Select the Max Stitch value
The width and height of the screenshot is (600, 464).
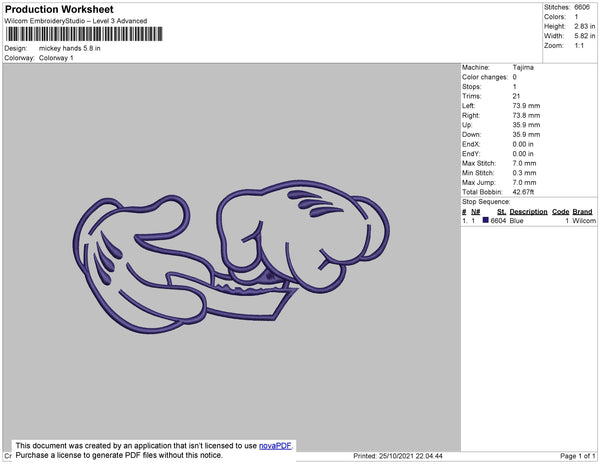pos(524,163)
